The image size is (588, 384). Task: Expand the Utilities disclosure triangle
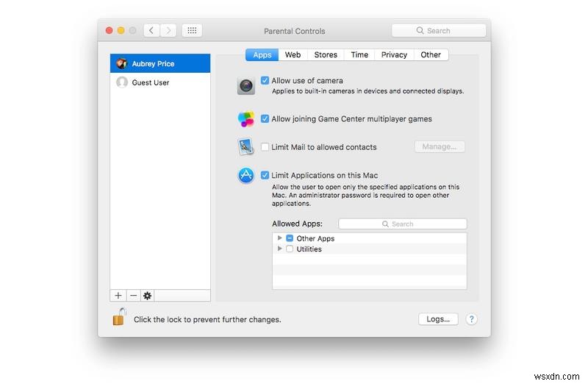(279, 249)
